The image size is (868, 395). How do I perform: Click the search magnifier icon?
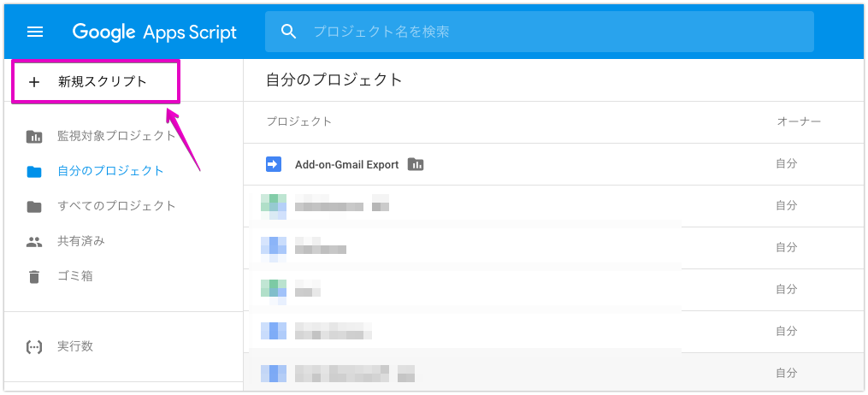coord(289,32)
